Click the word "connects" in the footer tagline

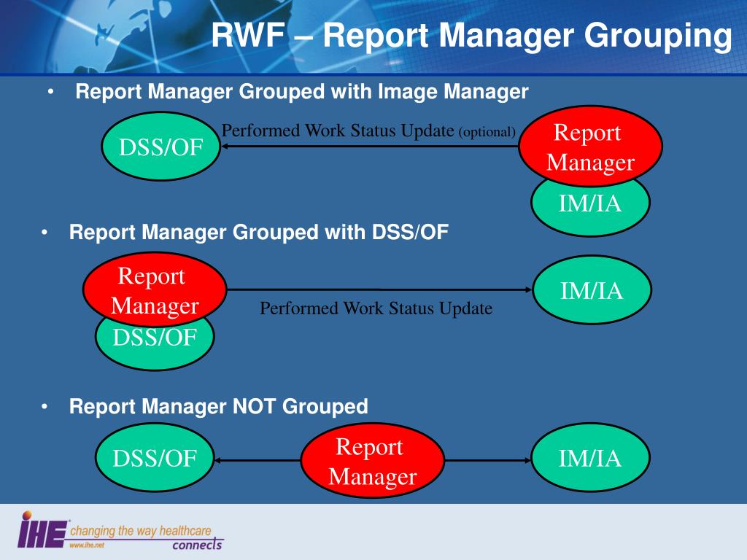click(197, 544)
